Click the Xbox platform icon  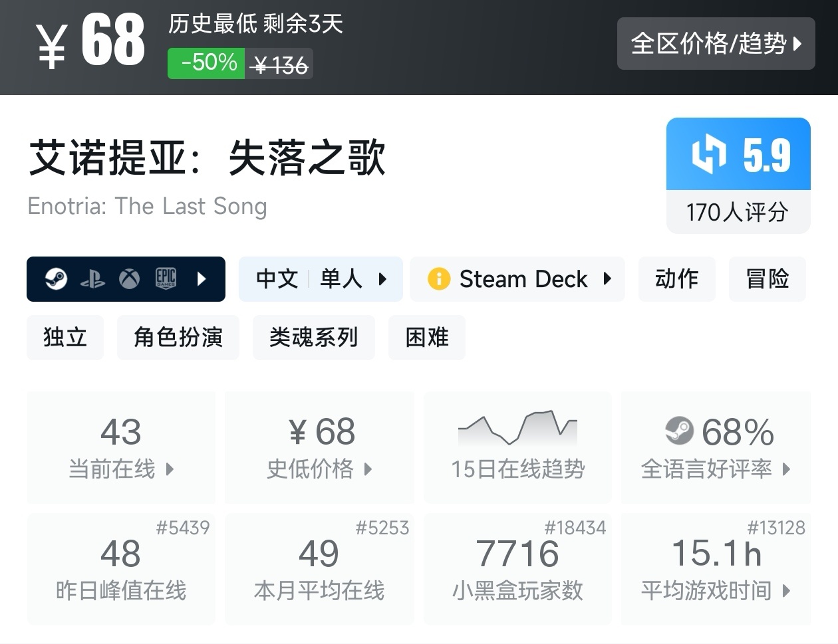click(129, 279)
